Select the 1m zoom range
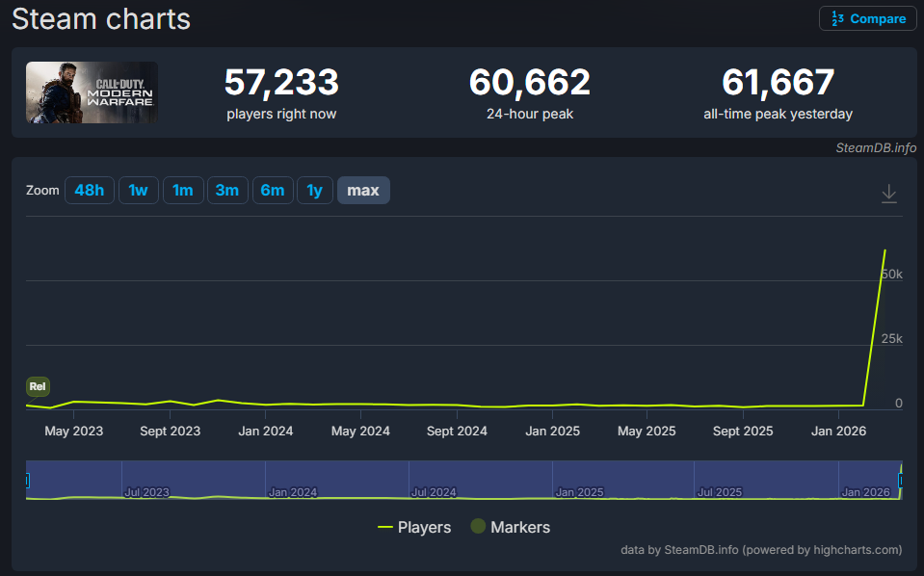This screenshot has height=576, width=924. (182, 190)
